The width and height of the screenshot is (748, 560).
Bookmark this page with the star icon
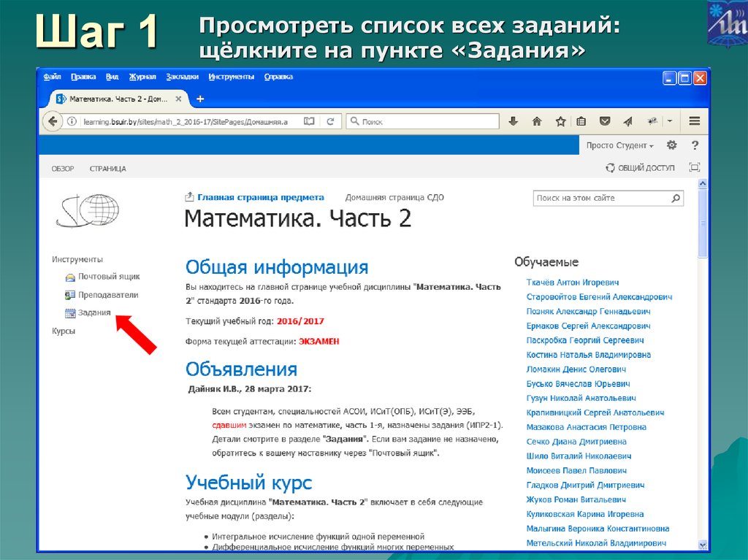[x=560, y=121]
